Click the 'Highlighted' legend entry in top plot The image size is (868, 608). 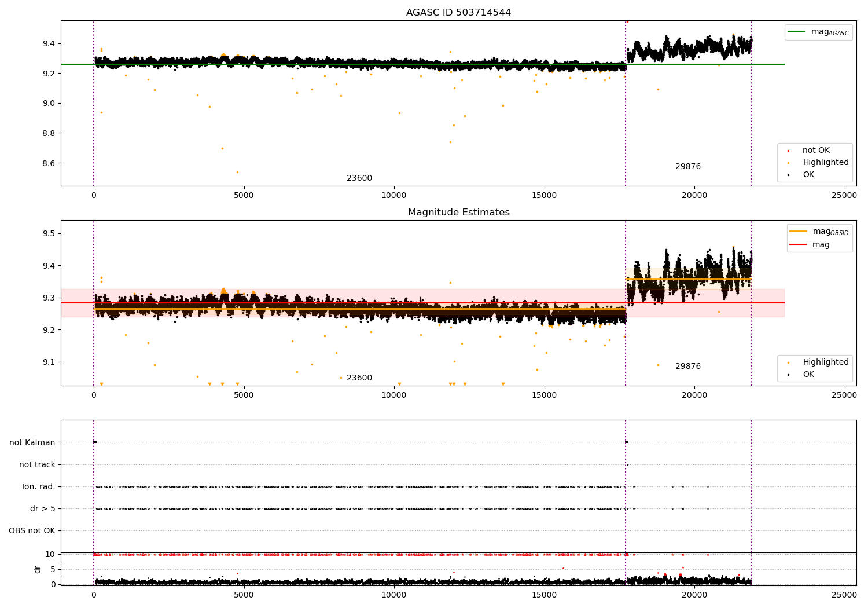(x=825, y=163)
